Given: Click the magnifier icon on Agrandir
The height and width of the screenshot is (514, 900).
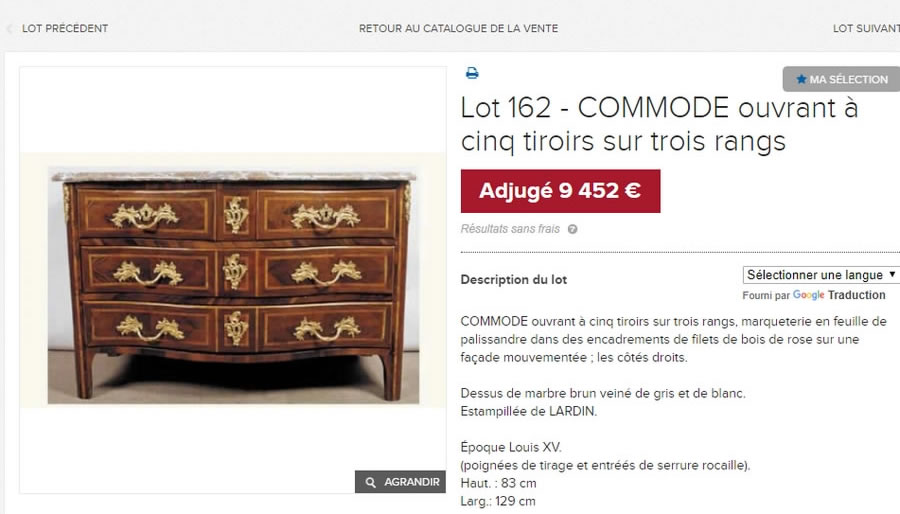Looking at the screenshot, I should (371, 482).
